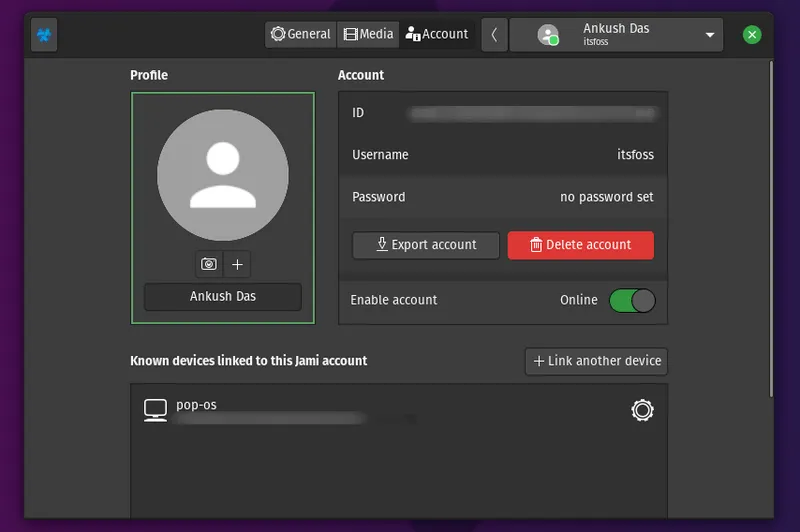Click the vertical scrollbar on right edge
This screenshot has width=800, height=532.
click(770, 230)
